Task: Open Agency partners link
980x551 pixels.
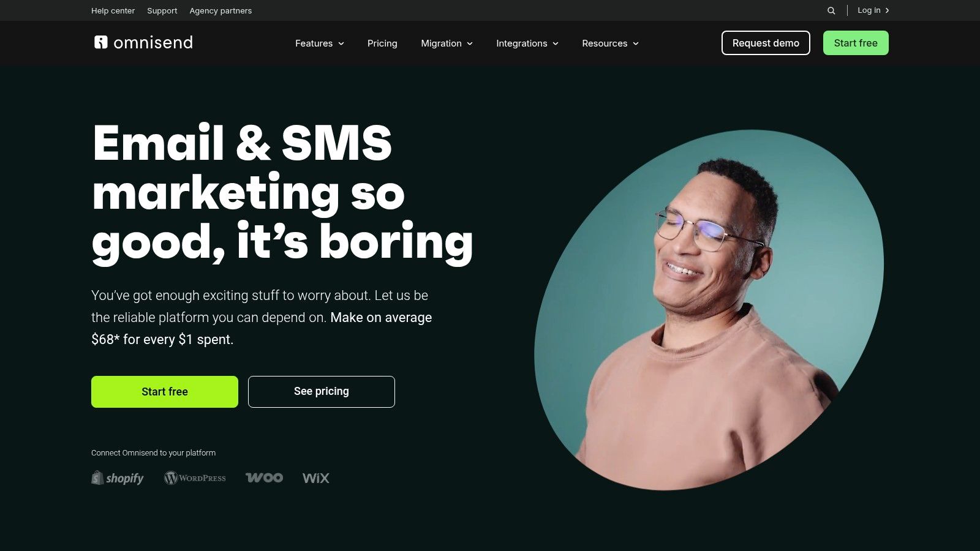Action: 221,10
